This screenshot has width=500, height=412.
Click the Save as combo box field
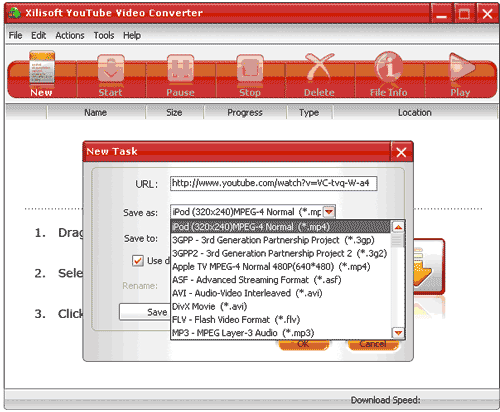[x=253, y=212]
